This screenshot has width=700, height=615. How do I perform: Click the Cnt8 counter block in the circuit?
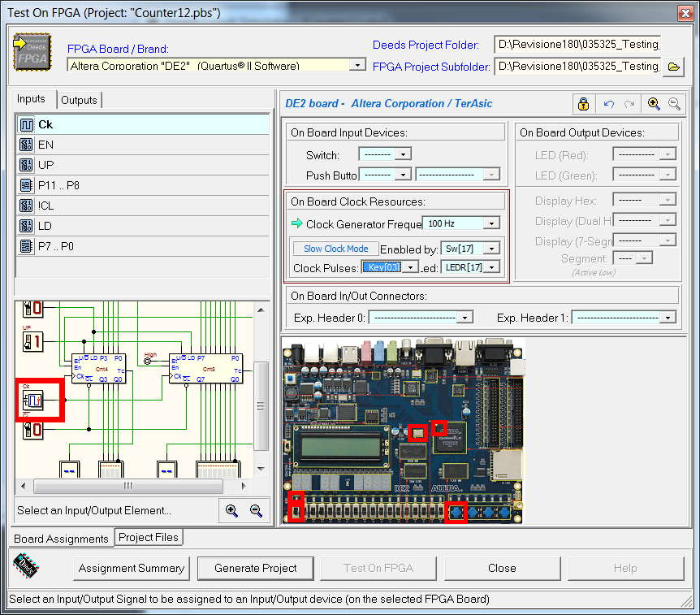click(205, 369)
